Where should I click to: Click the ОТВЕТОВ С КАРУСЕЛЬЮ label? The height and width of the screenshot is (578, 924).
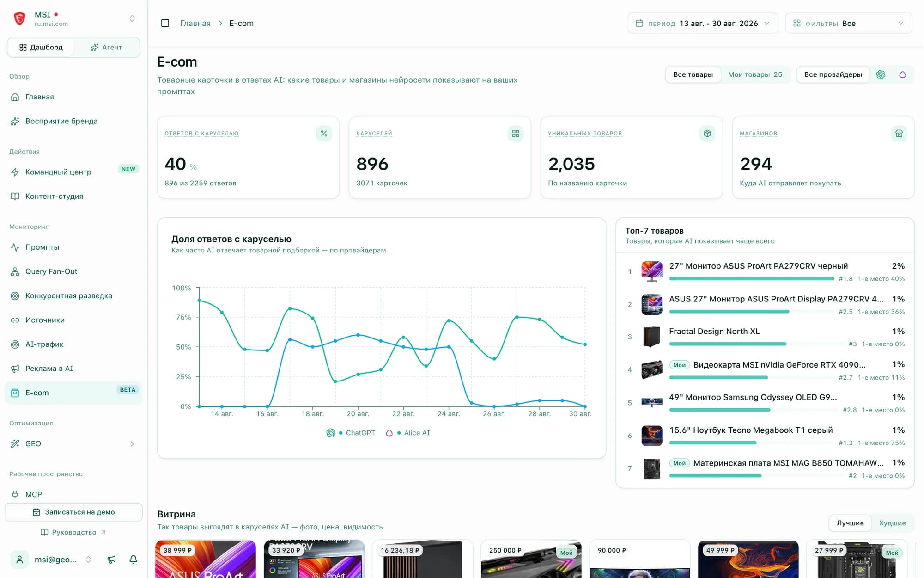coord(201,134)
